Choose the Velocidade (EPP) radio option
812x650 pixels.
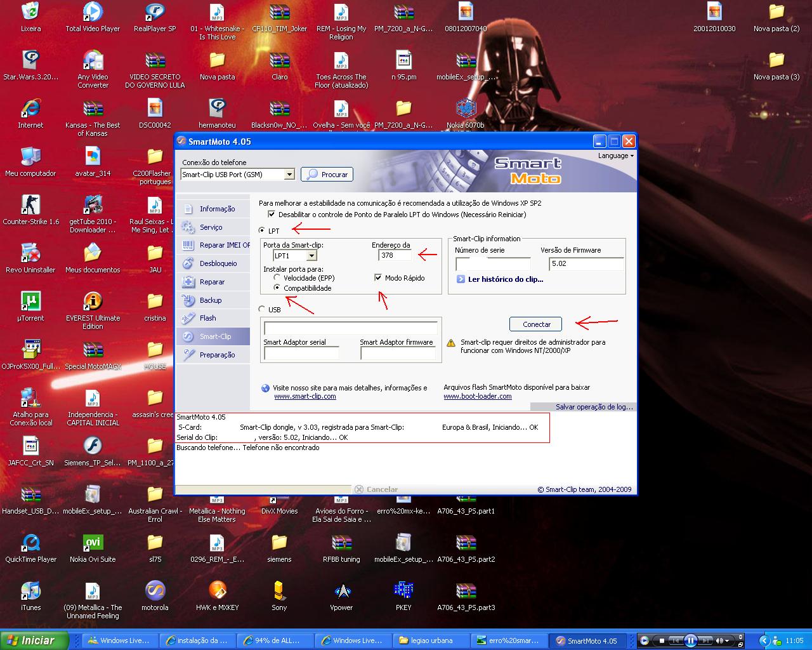277,278
